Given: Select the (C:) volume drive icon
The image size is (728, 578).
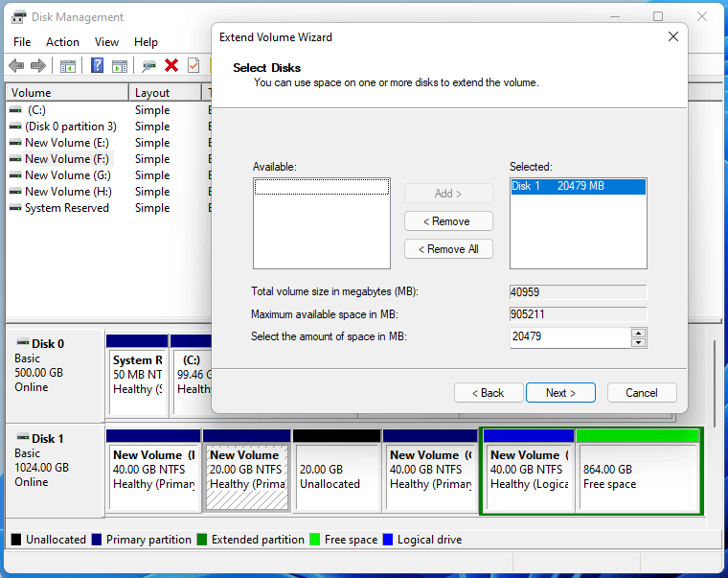Looking at the screenshot, I should coord(15,110).
